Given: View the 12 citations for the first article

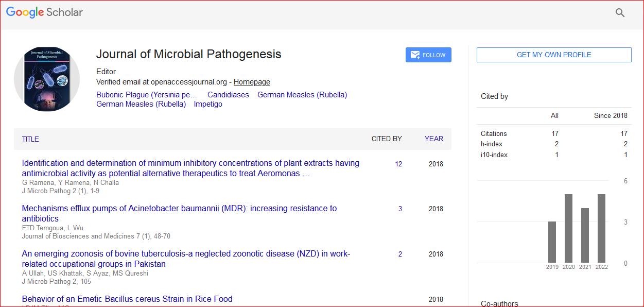Looking at the screenshot, I should 398,164.
